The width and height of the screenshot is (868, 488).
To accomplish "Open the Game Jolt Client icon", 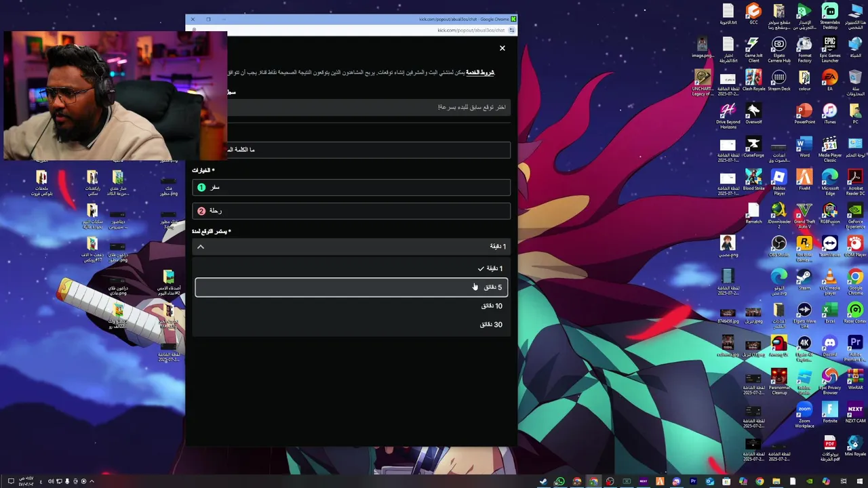I will (x=753, y=49).
